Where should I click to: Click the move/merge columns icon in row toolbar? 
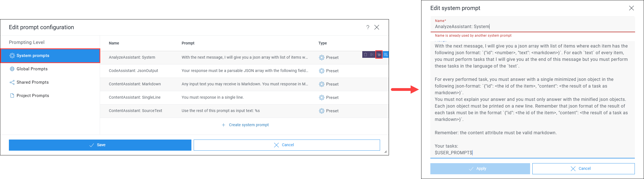pos(372,54)
